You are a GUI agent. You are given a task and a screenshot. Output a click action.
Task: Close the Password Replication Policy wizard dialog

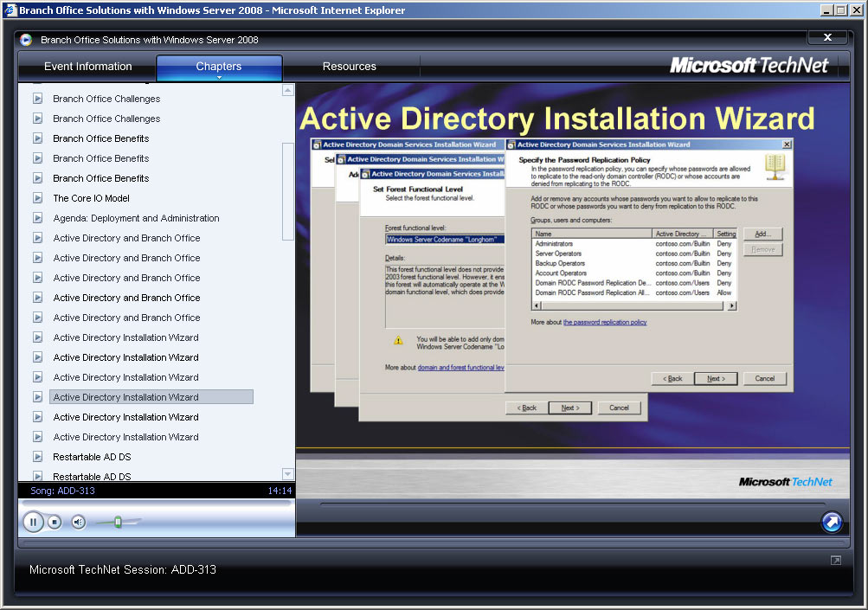tap(787, 144)
